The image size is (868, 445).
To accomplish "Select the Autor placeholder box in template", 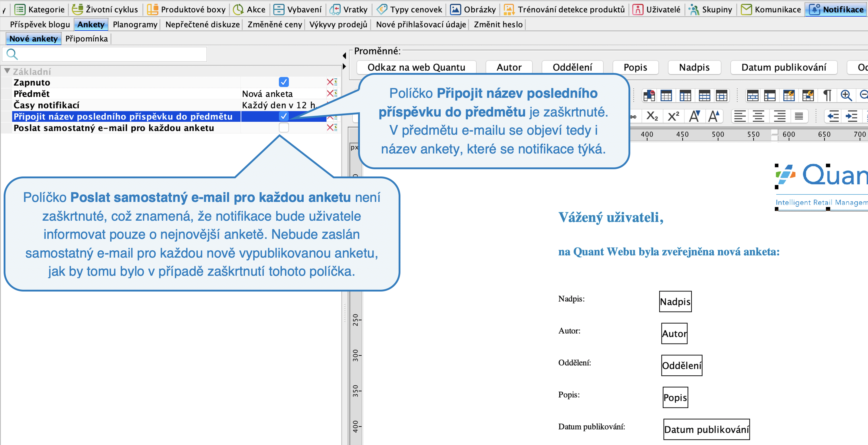I will (674, 333).
